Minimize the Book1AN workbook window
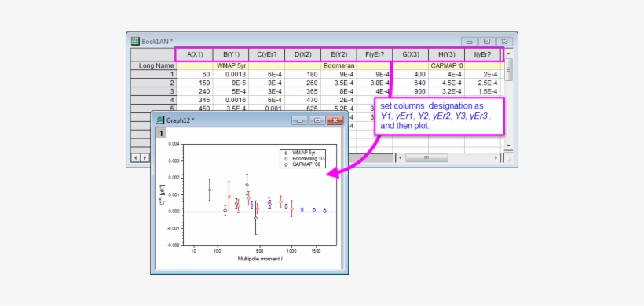 469,42
